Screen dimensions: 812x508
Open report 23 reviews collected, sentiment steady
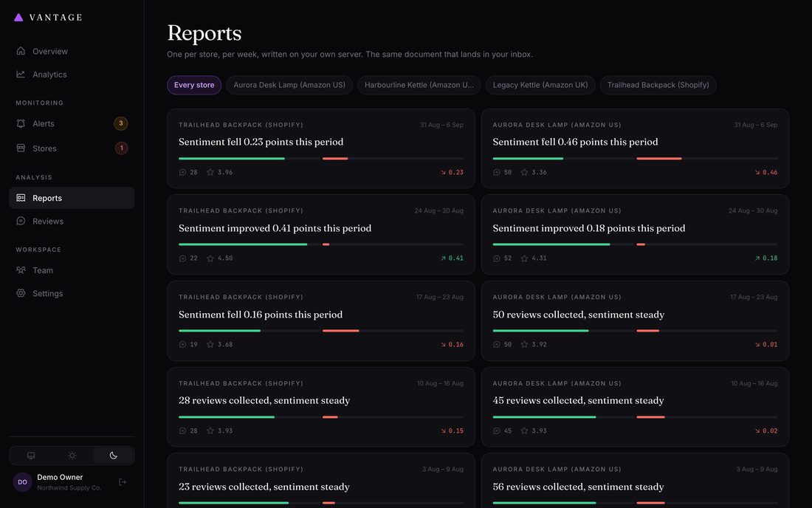(x=321, y=481)
